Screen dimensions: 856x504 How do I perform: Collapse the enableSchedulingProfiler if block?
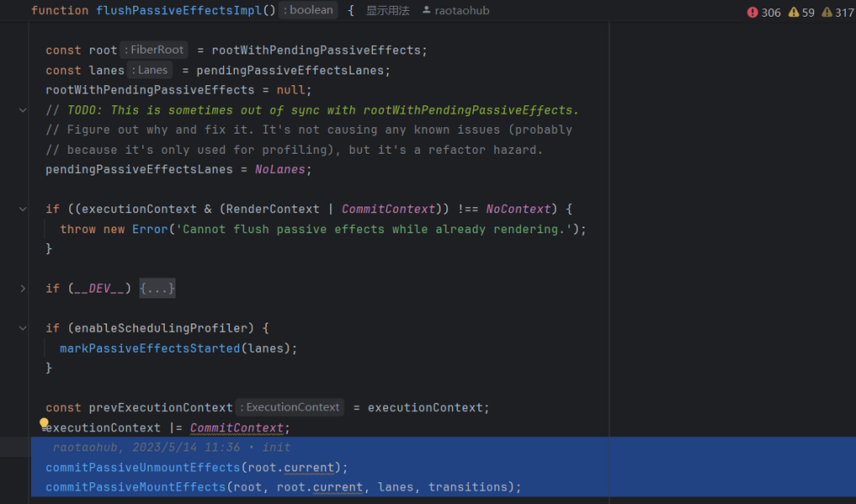click(x=23, y=328)
